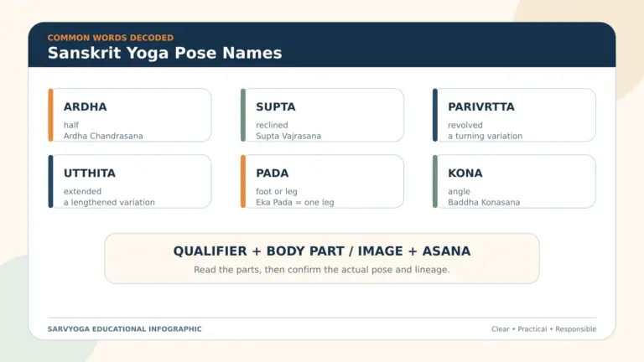Click the PARIVRTTA card title
The height and width of the screenshot is (362, 644).
481,106
